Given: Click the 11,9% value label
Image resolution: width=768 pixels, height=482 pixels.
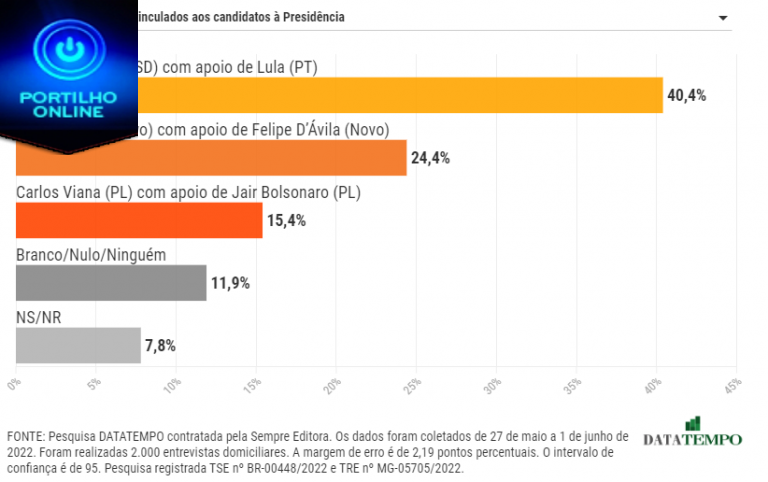Looking at the screenshot, I should pyautogui.click(x=230, y=283).
